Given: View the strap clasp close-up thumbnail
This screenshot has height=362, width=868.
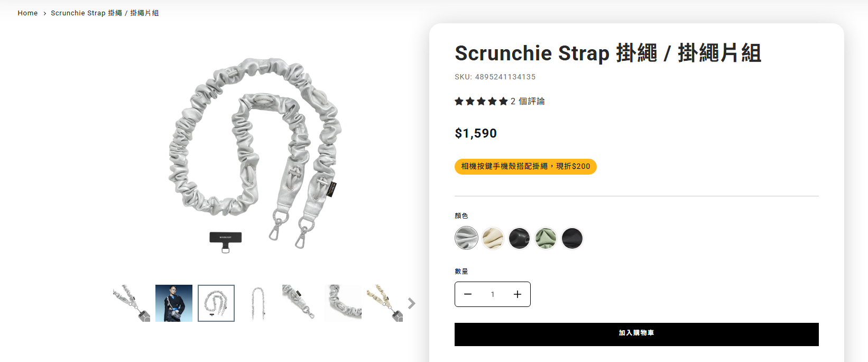Looking at the screenshot, I should coord(301,303).
